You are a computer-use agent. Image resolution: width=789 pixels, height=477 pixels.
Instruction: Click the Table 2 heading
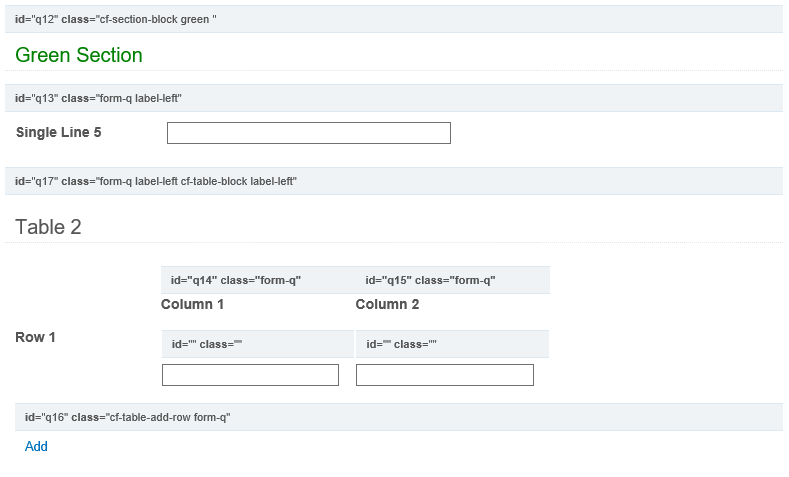[48, 227]
